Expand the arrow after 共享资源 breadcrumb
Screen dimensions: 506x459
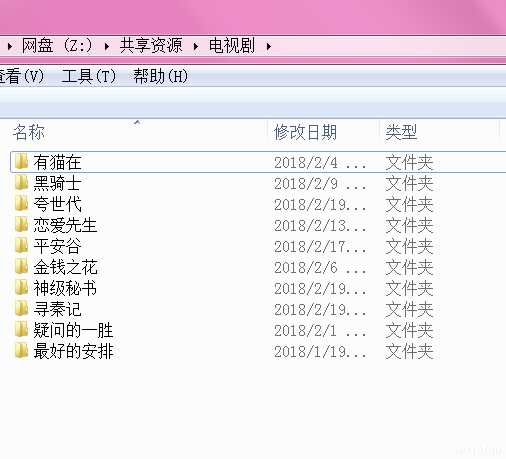click(x=196, y=46)
